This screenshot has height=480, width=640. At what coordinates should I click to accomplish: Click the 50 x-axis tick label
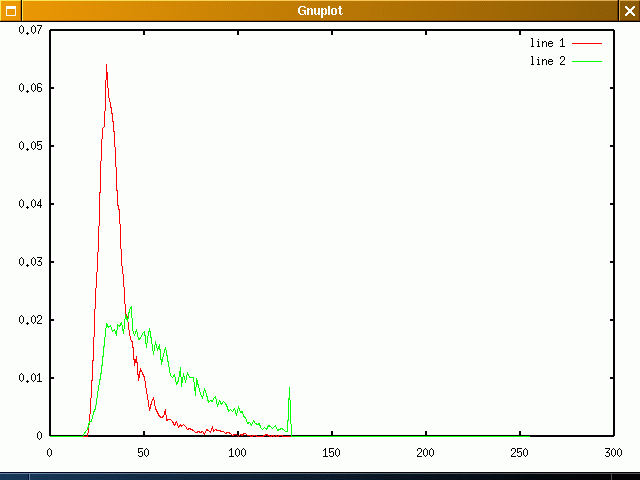coord(144,451)
